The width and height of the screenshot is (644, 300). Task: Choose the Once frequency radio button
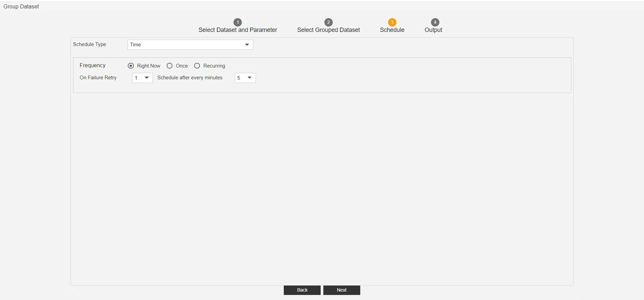tap(170, 66)
